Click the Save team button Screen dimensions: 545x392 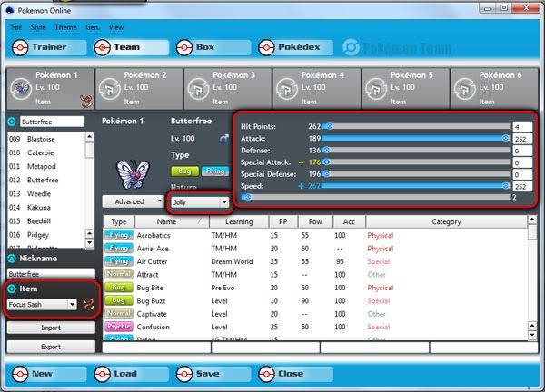tap(213, 374)
